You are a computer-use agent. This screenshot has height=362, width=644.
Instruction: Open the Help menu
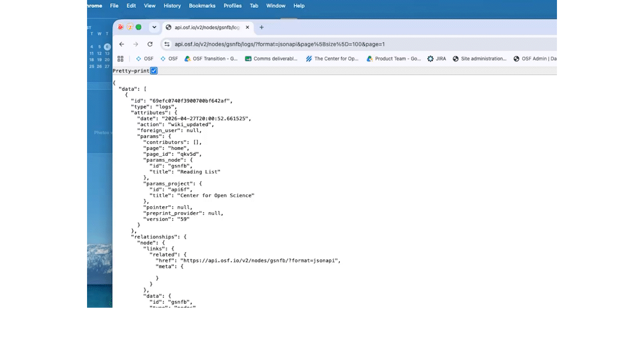pos(299,6)
